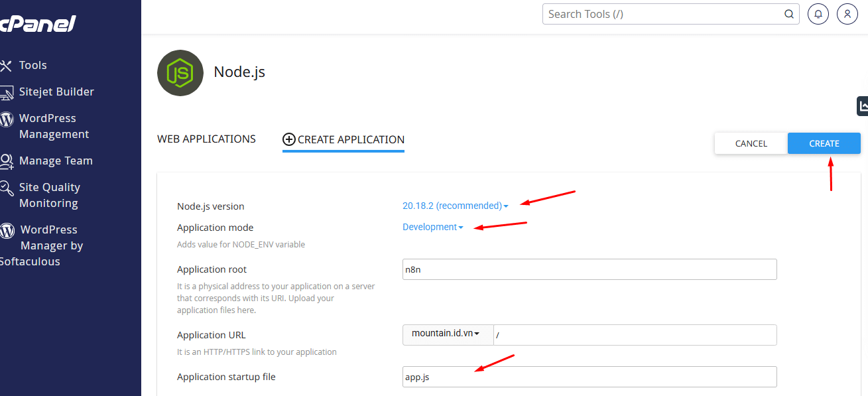Screen dimensions: 868x396
Task: Click the Application startup file field
Action: pos(589,377)
